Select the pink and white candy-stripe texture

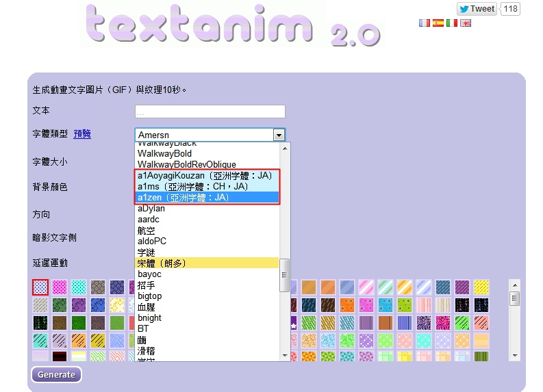click(x=366, y=287)
